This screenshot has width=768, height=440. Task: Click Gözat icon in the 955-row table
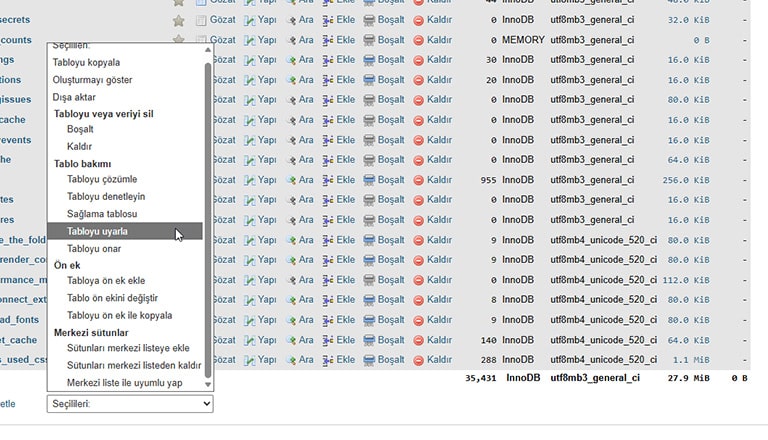click(x=223, y=180)
